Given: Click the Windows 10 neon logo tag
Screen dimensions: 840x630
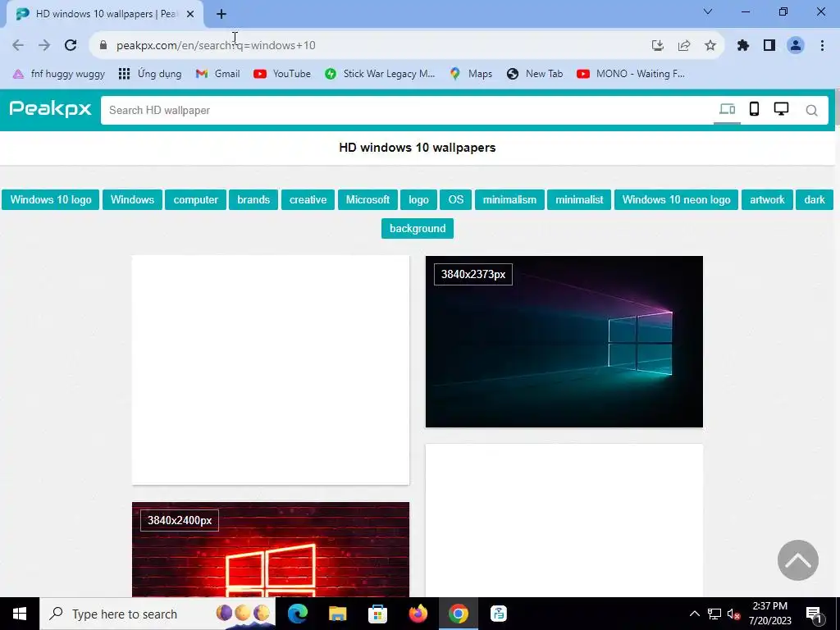Looking at the screenshot, I should [x=676, y=200].
